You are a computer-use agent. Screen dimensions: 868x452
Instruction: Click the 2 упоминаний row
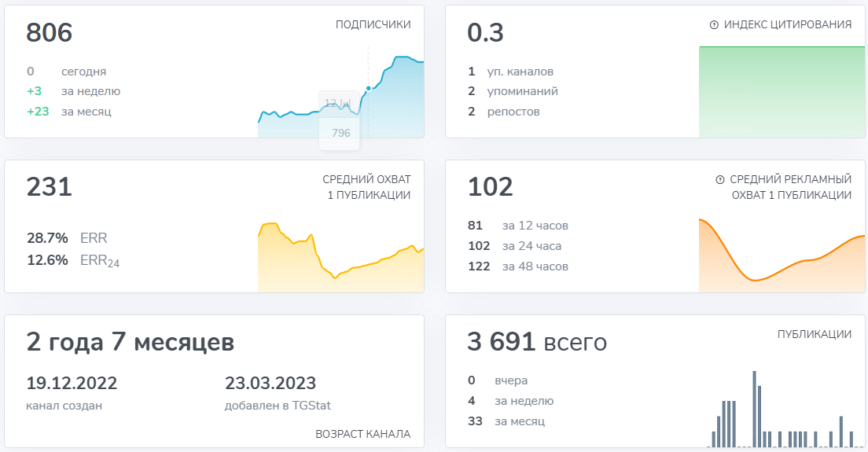click(x=513, y=91)
